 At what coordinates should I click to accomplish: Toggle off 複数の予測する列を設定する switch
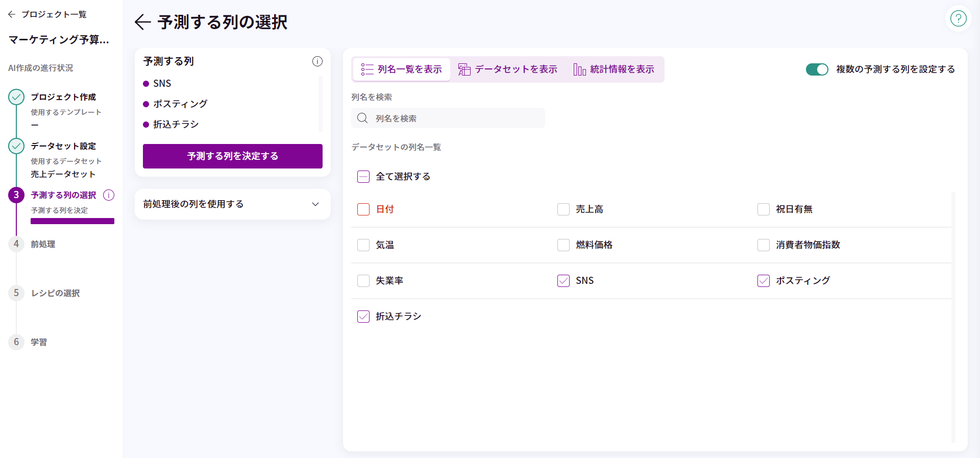(x=817, y=69)
